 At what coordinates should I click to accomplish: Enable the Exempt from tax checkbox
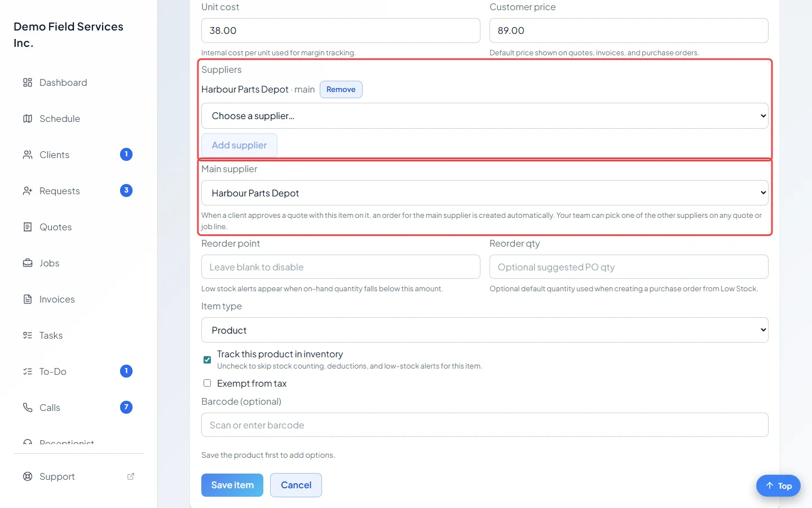[207, 383]
